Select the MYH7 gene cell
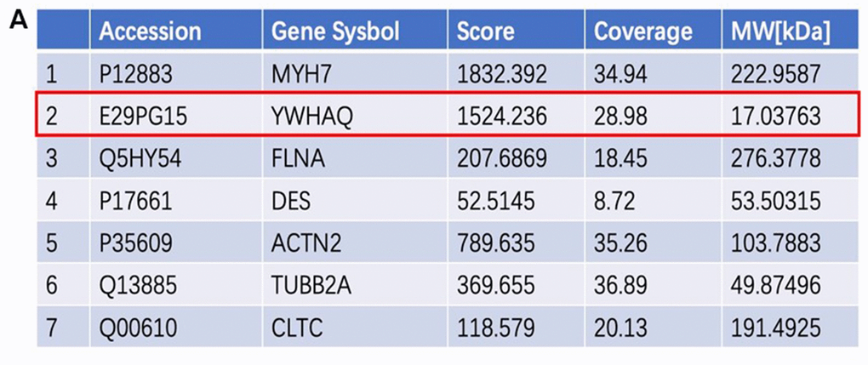The image size is (868, 365). tap(297, 74)
